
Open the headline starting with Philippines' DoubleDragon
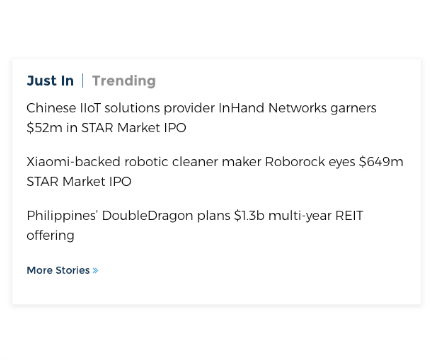(x=195, y=226)
